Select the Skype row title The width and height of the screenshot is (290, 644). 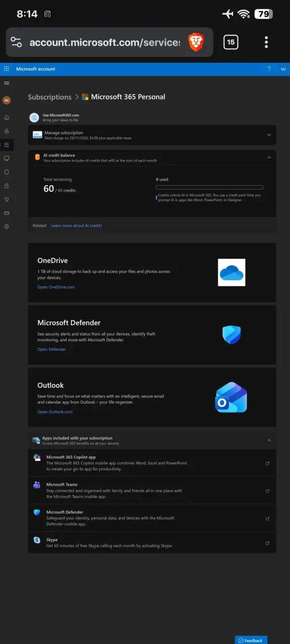coord(52,540)
